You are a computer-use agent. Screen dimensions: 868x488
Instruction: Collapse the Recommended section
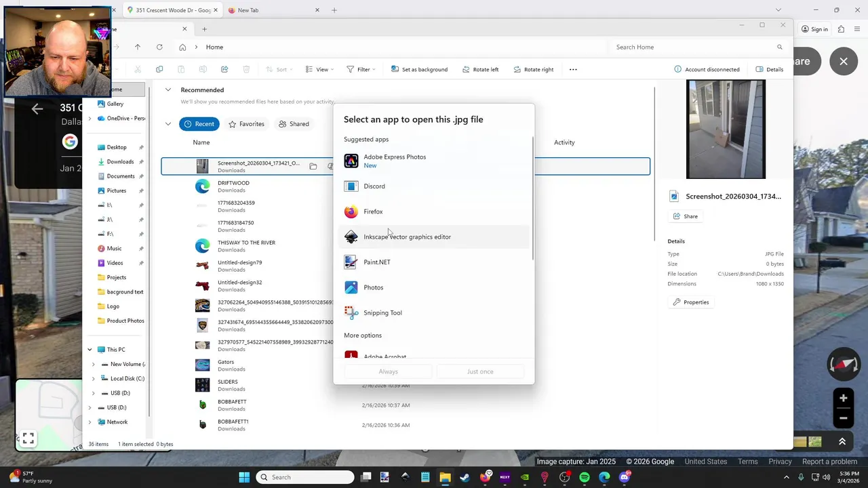tap(167, 89)
